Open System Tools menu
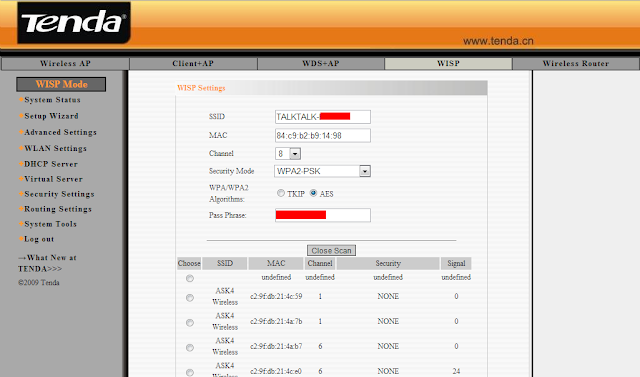This screenshot has width=640, height=377. point(51,224)
